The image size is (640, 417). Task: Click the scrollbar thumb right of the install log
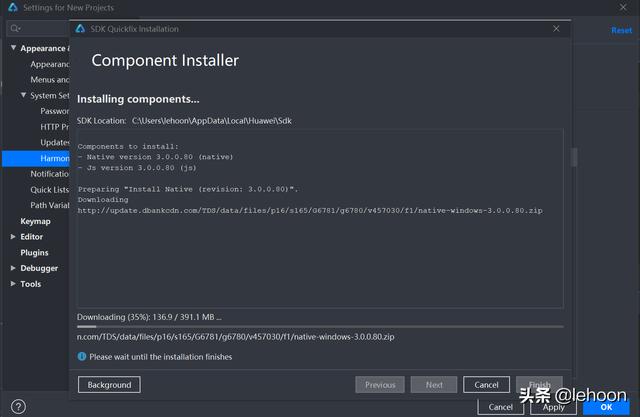574,157
